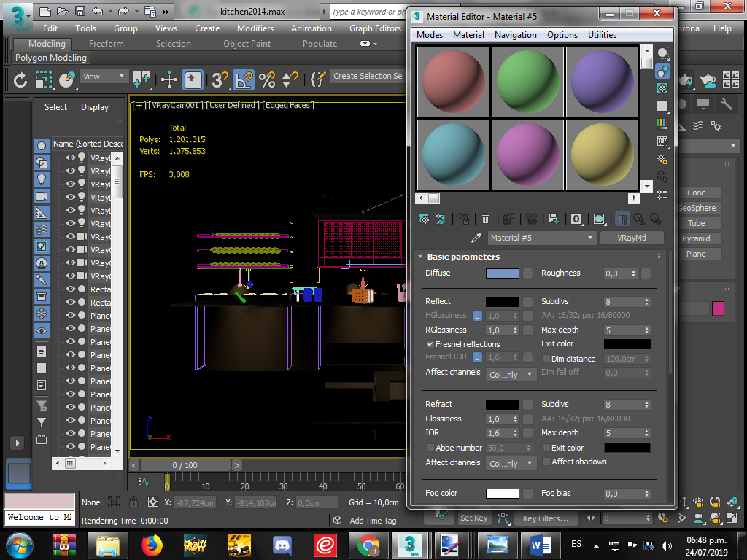Click the Put to Library icon
This screenshot has height=560, width=747.
tap(553, 218)
